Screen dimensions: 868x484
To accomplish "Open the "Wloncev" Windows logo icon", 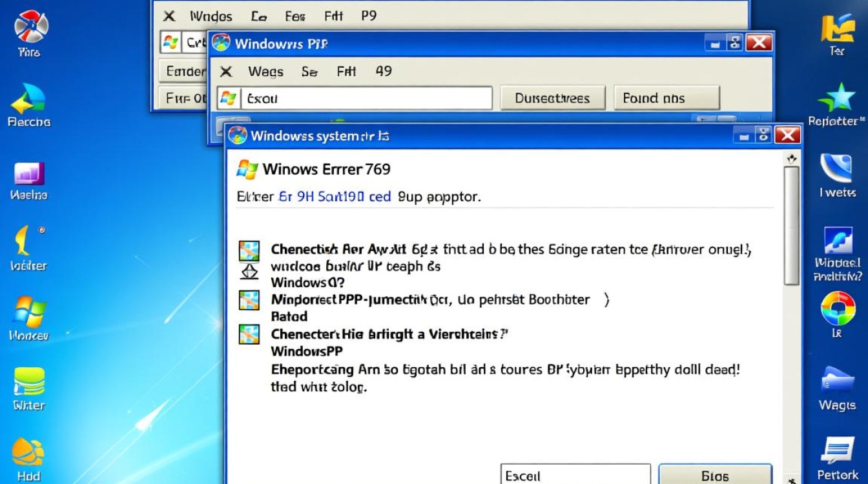I will pos(29,313).
